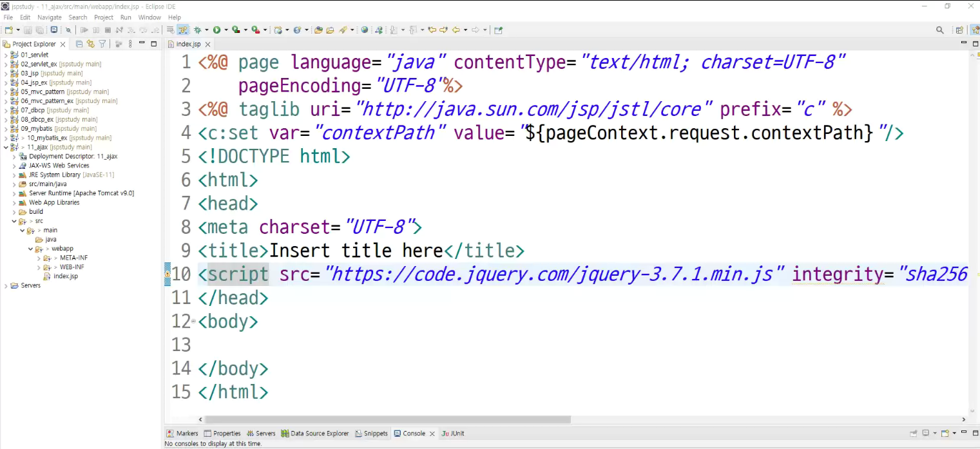Viewport: 980px width, 449px height.
Task: Open the Project menu
Action: click(104, 17)
